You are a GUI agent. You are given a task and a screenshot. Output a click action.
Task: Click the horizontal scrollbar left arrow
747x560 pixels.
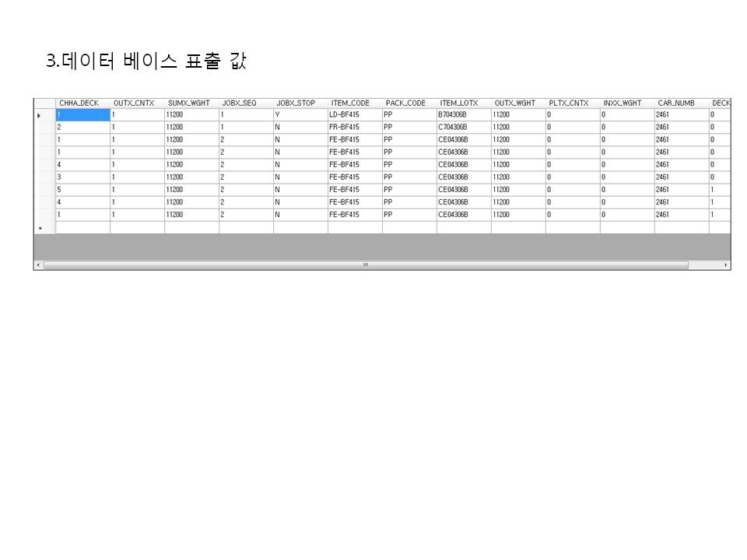point(38,265)
